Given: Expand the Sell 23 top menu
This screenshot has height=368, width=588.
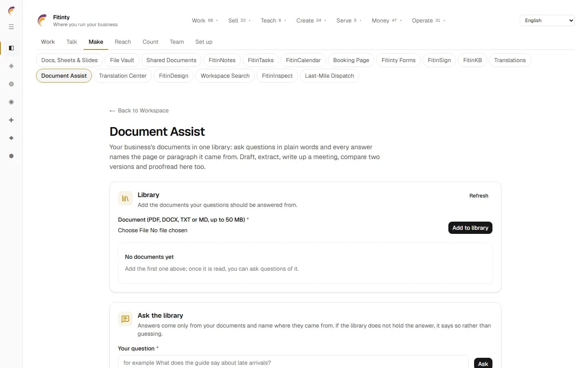Looking at the screenshot, I should 239,20.
